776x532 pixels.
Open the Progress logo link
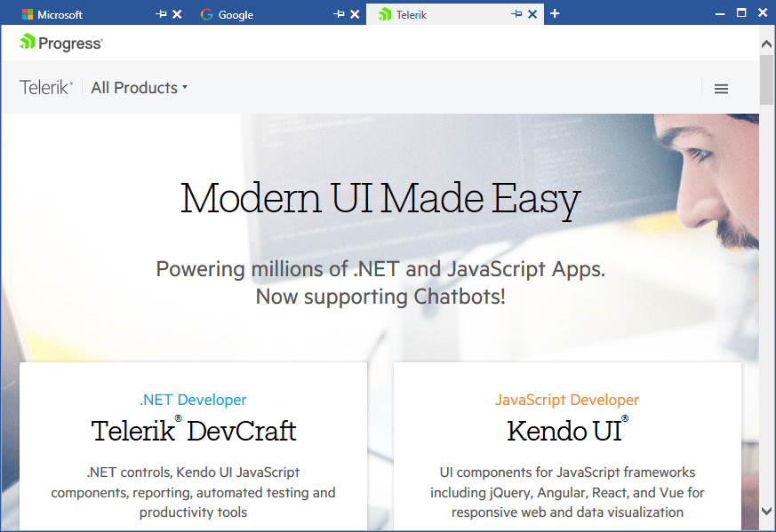(x=60, y=43)
